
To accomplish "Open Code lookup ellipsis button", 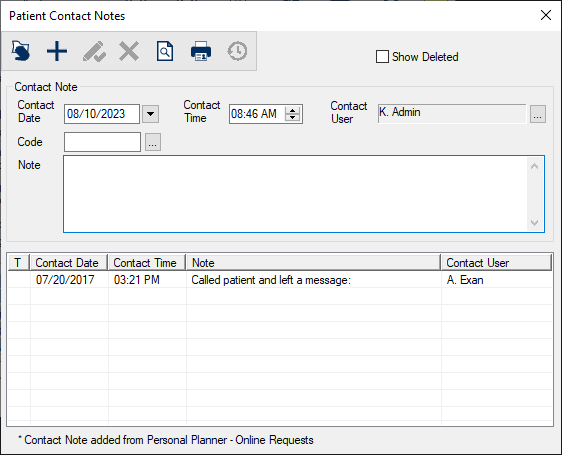I will click(x=153, y=142).
